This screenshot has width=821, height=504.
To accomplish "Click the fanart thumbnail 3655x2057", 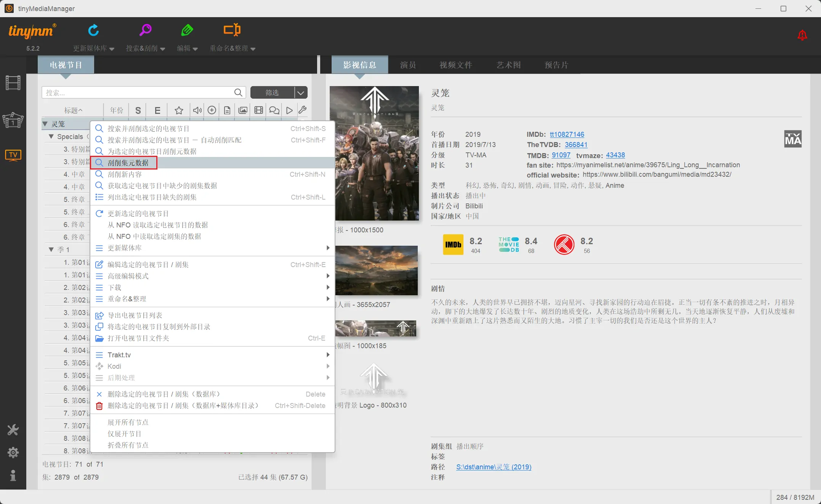I will [x=376, y=270].
